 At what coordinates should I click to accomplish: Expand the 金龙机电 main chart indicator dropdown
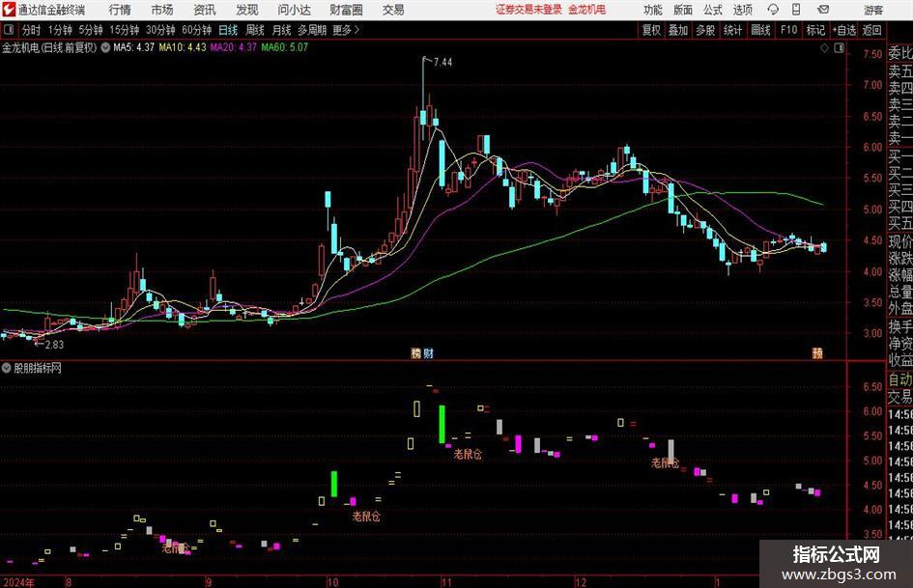(x=105, y=47)
